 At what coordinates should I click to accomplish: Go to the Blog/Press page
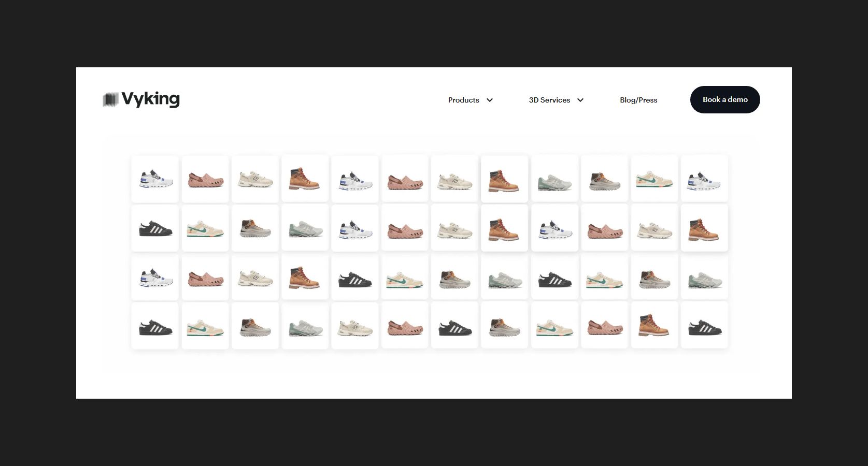pyautogui.click(x=638, y=100)
